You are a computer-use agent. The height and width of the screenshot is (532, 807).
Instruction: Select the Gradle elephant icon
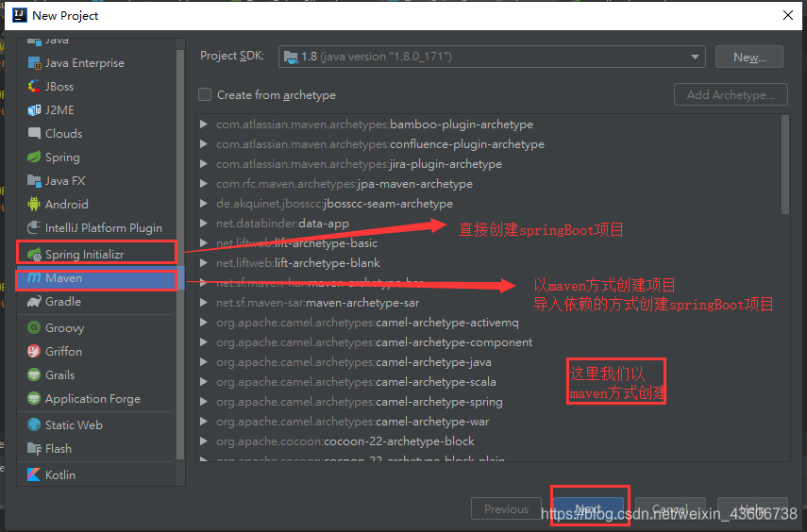click(x=34, y=302)
